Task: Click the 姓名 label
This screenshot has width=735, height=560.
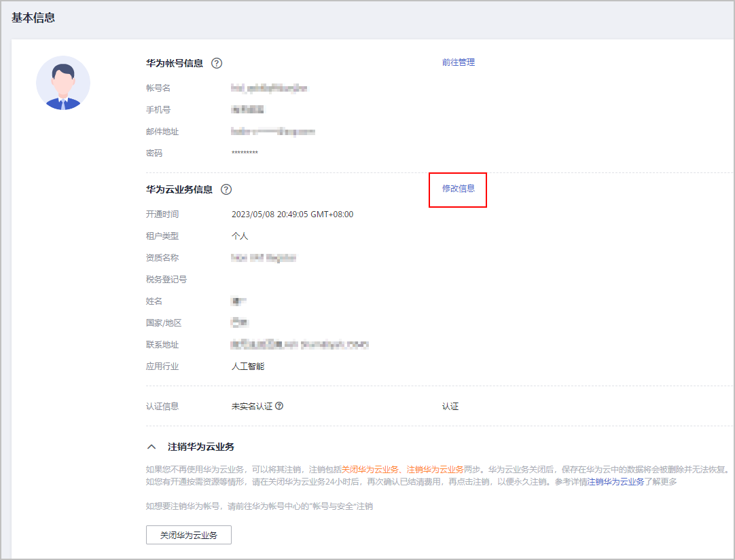Action: tap(154, 301)
